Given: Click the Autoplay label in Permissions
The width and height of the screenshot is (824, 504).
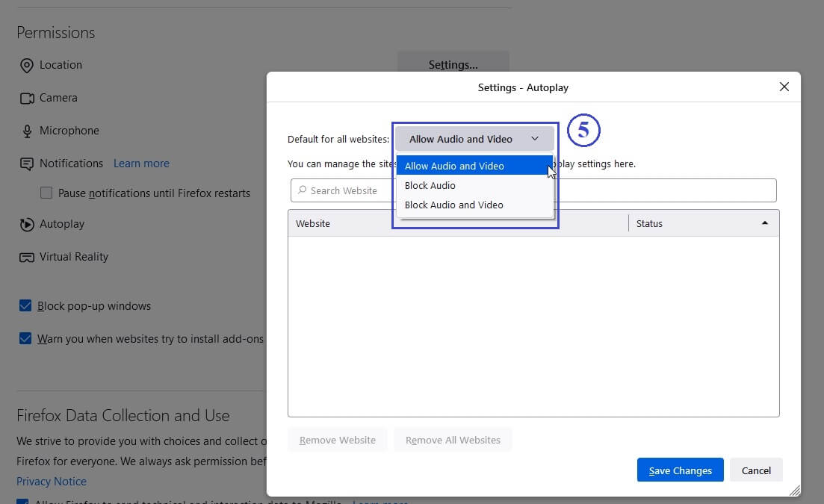Looking at the screenshot, I should click(x=62, y=224).
